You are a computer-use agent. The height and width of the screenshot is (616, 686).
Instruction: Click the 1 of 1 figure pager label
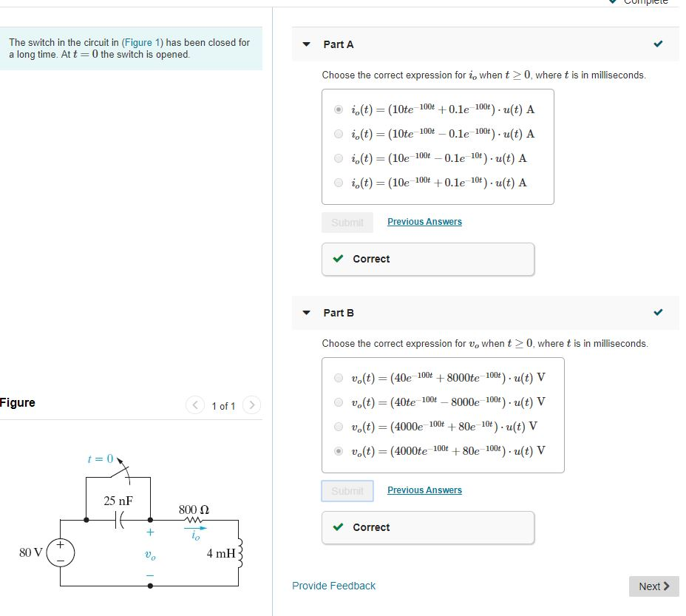point(223,405)
